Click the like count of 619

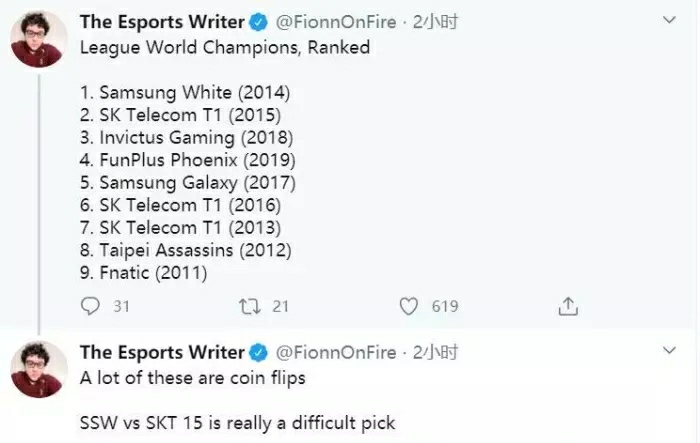coord(444,306)
